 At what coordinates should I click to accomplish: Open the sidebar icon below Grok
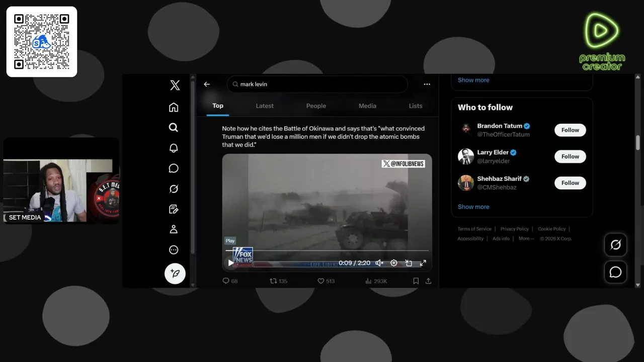coord(174,209)
